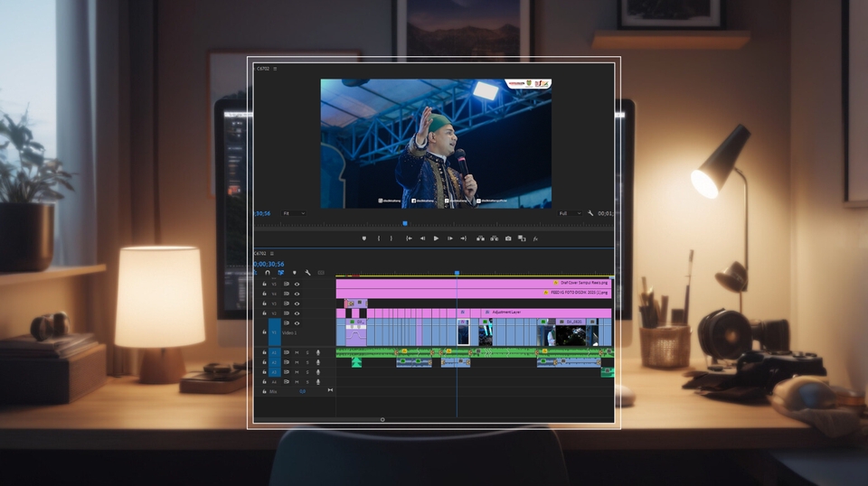Toggle sync lock on track V4
868x486 pixels.
287,294
